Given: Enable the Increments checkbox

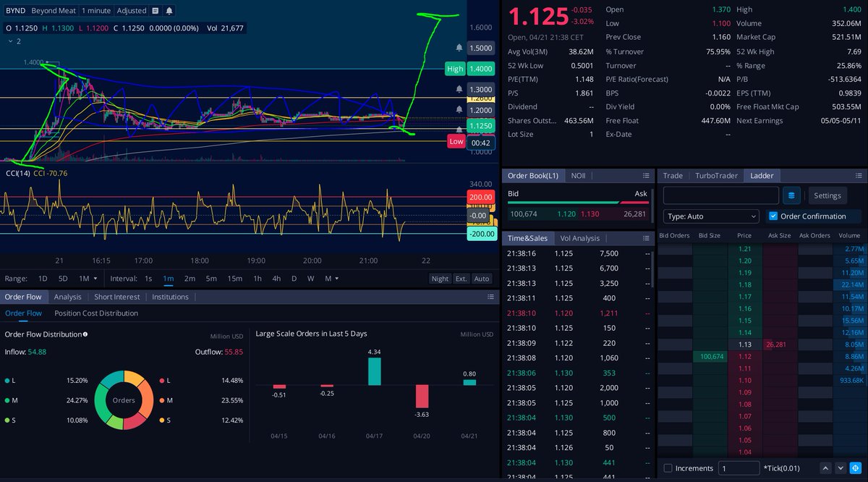Looking at the screenshot, I should click(x=668, y=468).
